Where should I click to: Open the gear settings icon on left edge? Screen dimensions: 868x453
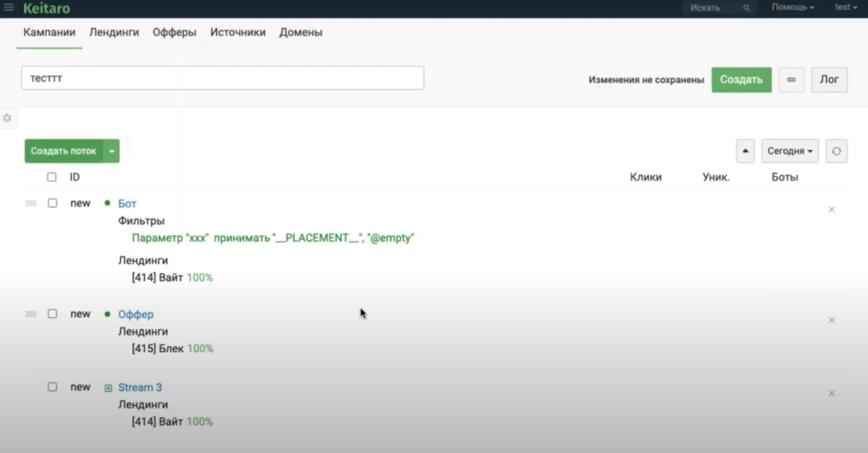point(8,118)
